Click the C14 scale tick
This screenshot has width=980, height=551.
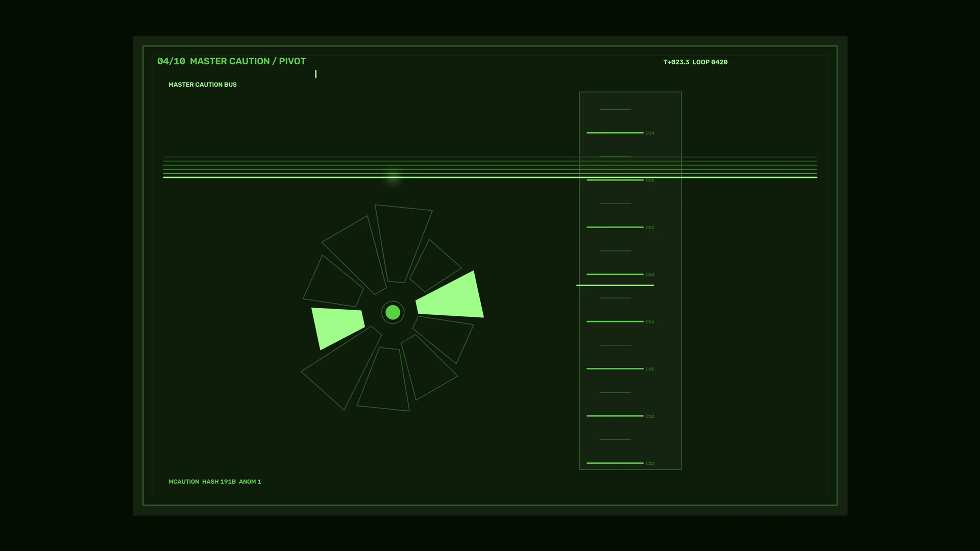coord(615,133)
